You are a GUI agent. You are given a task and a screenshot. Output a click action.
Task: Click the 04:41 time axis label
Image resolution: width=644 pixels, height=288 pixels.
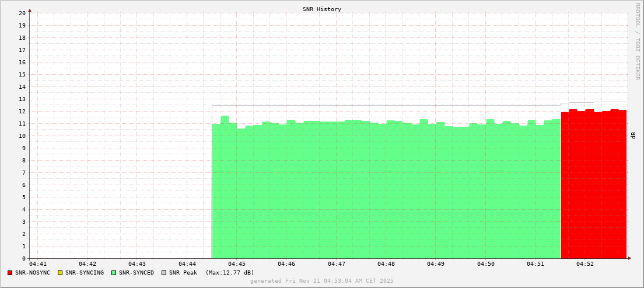(x=37, y=264)
